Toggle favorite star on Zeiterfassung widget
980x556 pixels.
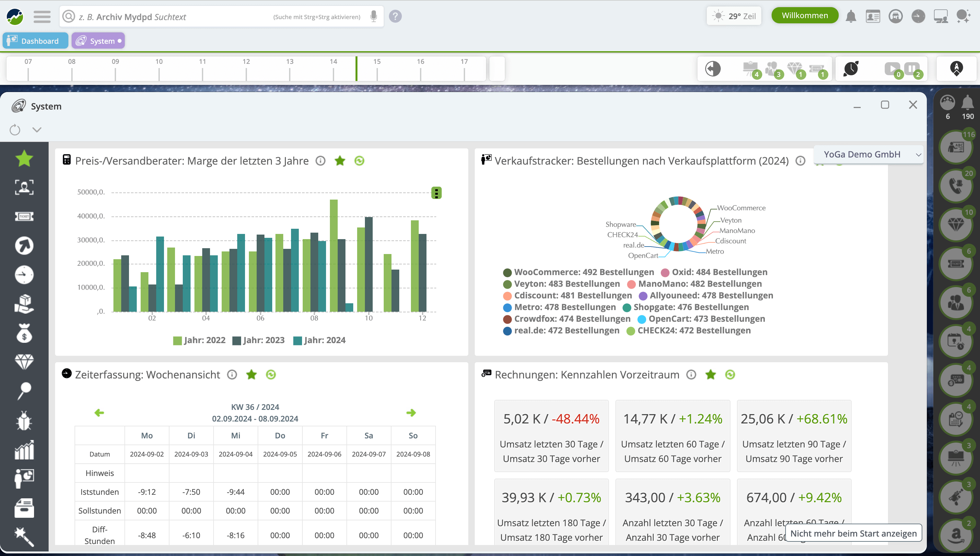(x=251, y=375)
